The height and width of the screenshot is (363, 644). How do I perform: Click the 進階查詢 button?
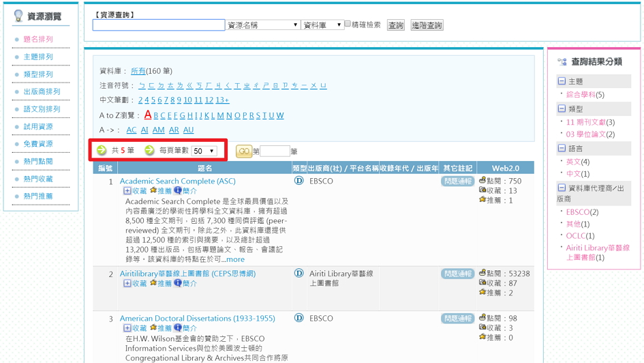[427, 25]
